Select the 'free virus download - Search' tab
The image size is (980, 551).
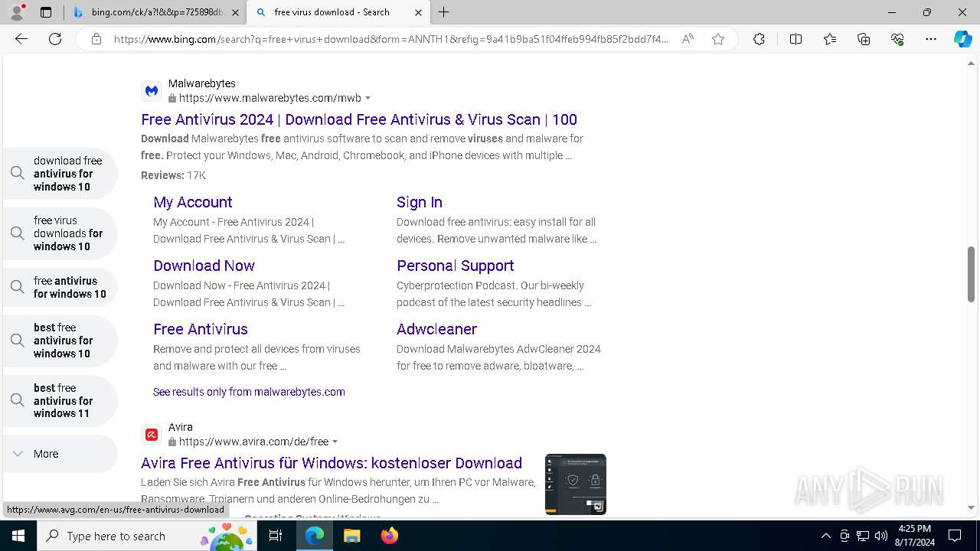339,12
